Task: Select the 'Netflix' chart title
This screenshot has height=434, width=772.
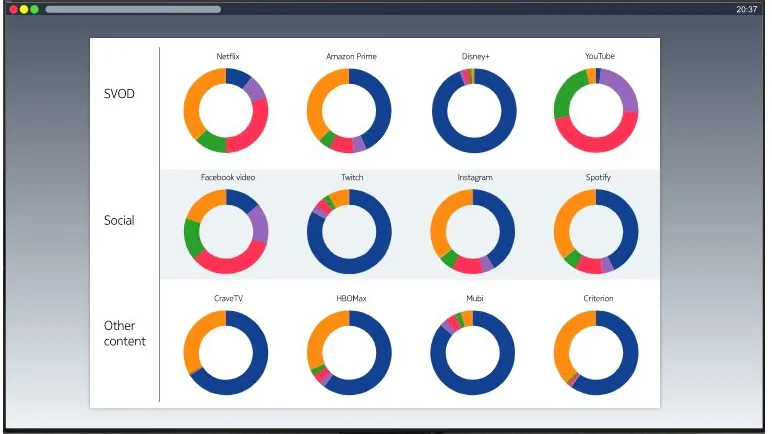Action: (x=228, y=56)
